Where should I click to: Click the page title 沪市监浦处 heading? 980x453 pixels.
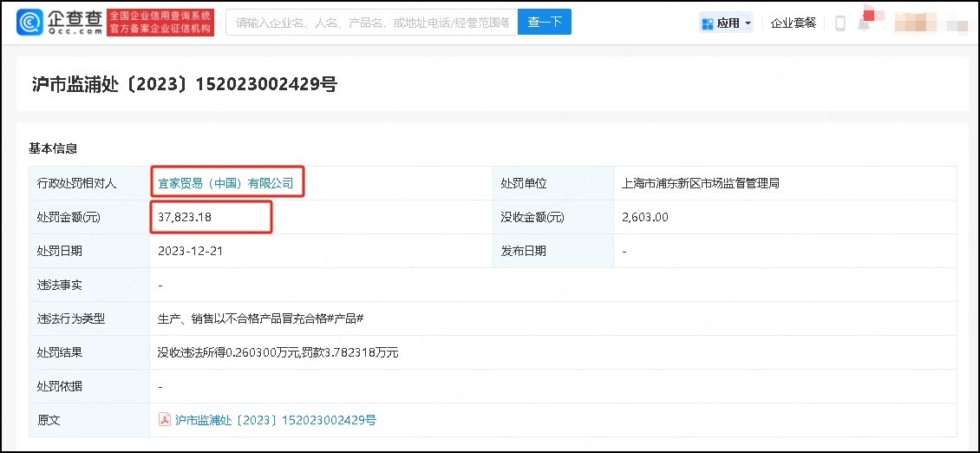click(183, 84)
